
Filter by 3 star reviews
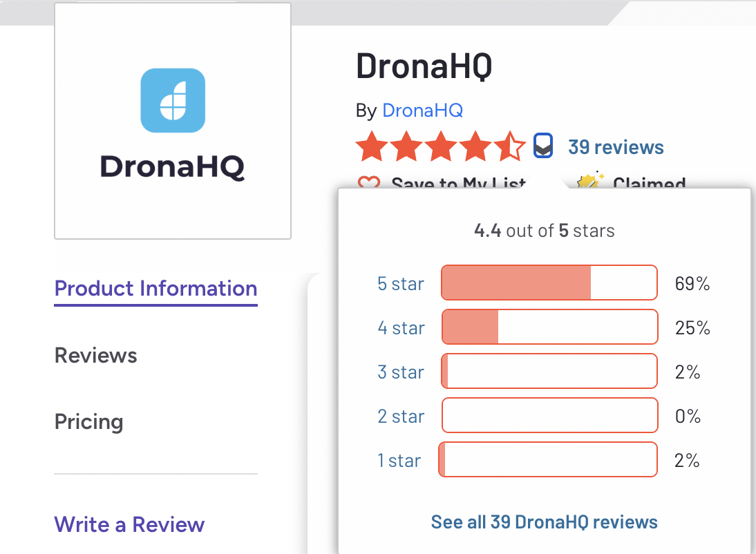coord(401,372)
